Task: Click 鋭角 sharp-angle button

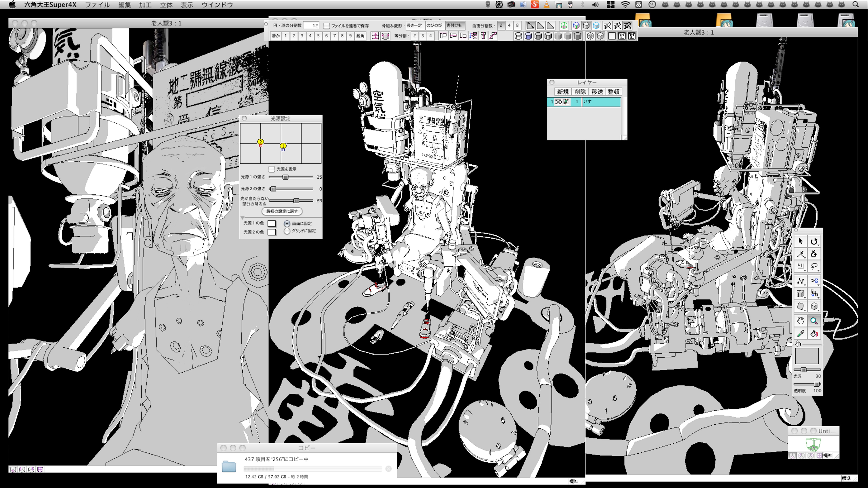Action: 360,36
